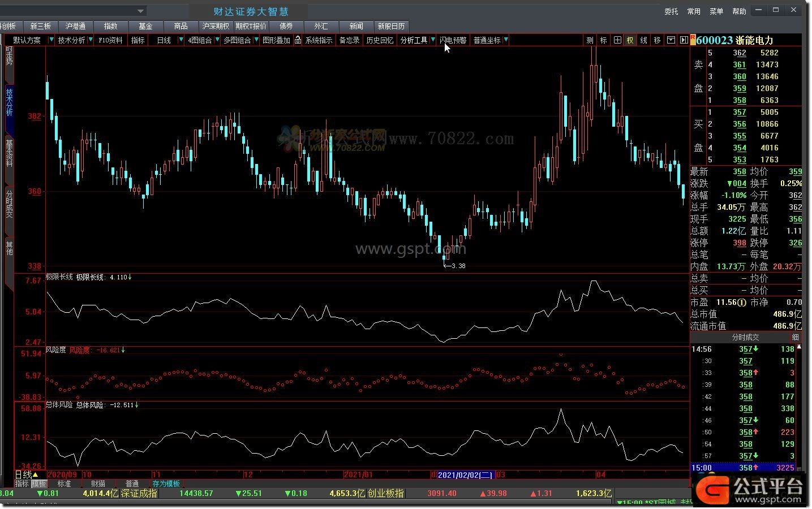Click stock name 600023 浙能电力
The width and height of the screenshot is (812, 509).
[x=734, y=40]
